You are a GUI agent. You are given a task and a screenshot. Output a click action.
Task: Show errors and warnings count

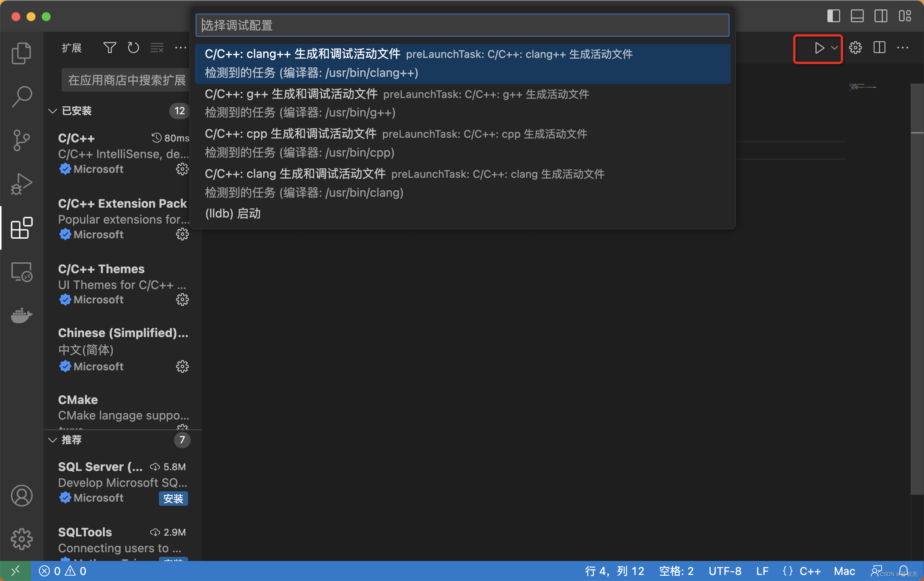[x=62, y=571]
